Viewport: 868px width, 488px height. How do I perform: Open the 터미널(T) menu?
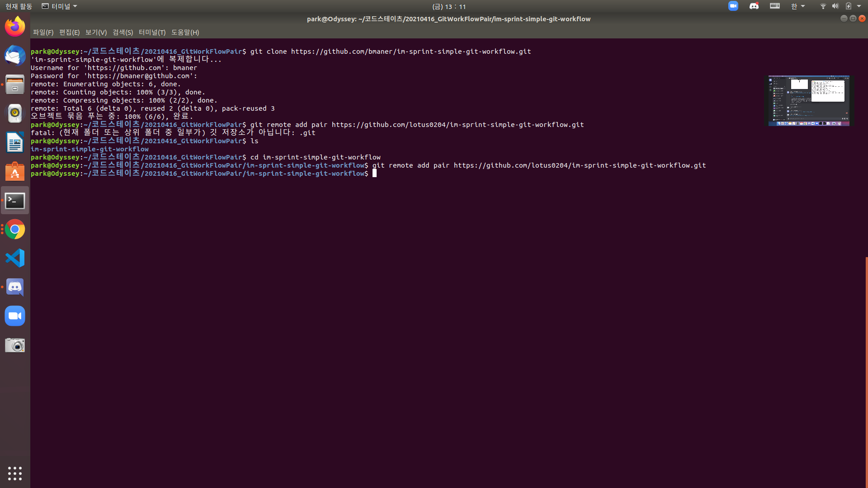[152, 33]
